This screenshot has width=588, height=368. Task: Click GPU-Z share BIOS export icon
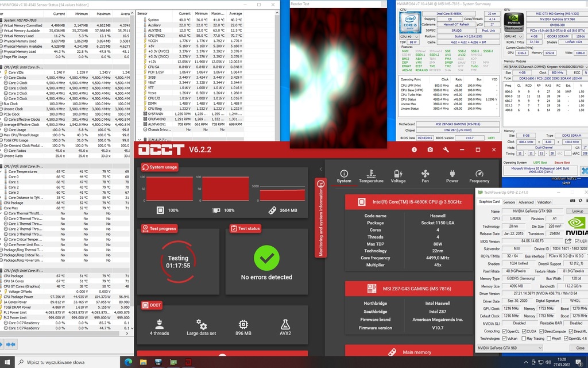click(568, 241)
